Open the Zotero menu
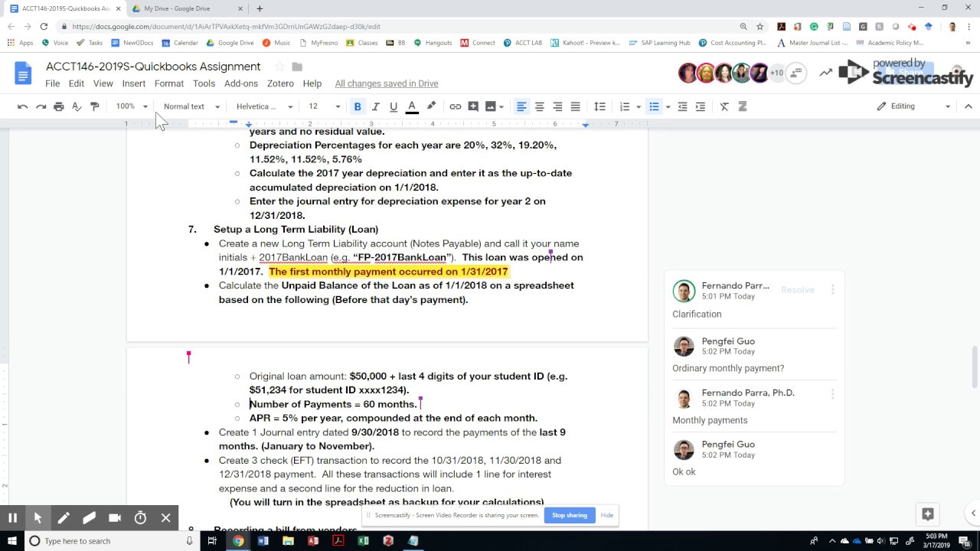The width and height of the screenshot is (980, 551). (280, 83)
